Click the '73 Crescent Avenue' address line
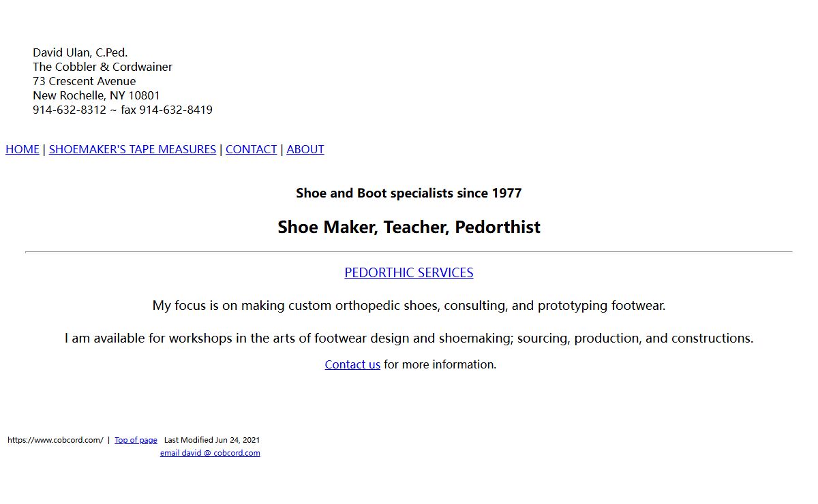Image resolution: width=818 pixels, height=504 pixels. [85, 81]
